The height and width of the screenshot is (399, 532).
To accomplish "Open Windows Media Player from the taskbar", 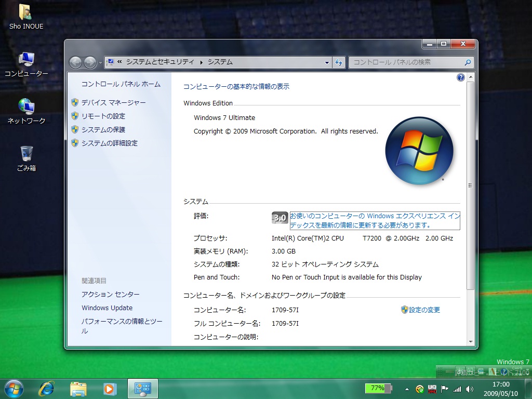I will [110, 389].
